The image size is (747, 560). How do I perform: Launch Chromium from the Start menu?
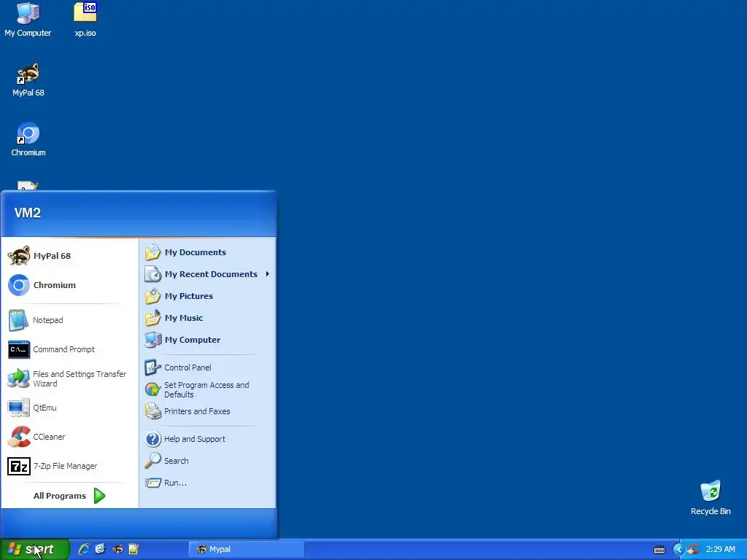[x=69, y=285]
